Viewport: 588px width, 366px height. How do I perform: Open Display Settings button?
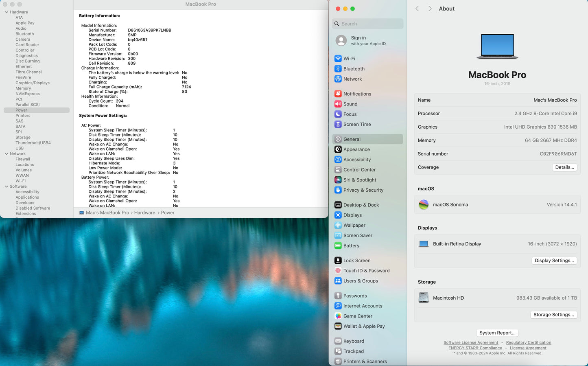[x=554, y=261]
